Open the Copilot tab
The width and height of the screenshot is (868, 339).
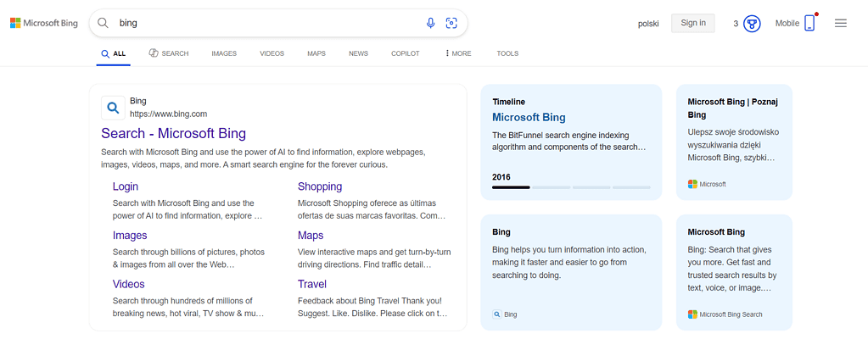405,53
